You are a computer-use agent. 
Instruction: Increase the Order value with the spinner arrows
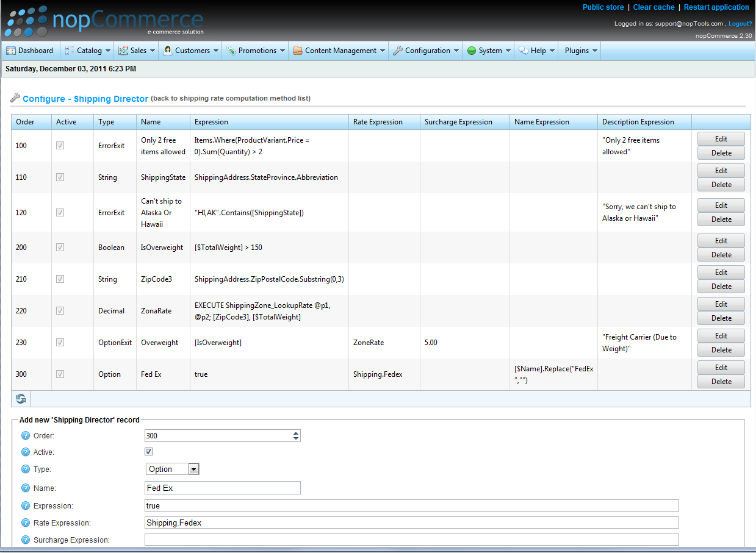point(296,433)
